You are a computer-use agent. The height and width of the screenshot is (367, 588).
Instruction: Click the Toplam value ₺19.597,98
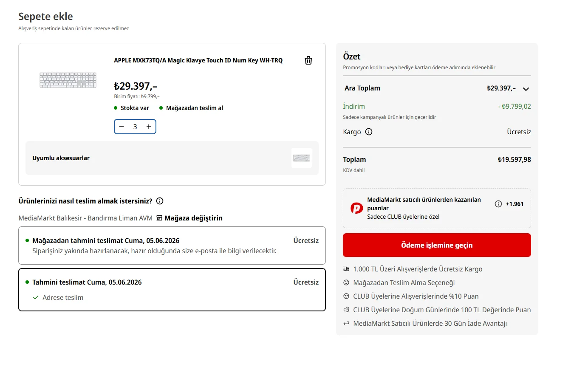coord(514,160)
